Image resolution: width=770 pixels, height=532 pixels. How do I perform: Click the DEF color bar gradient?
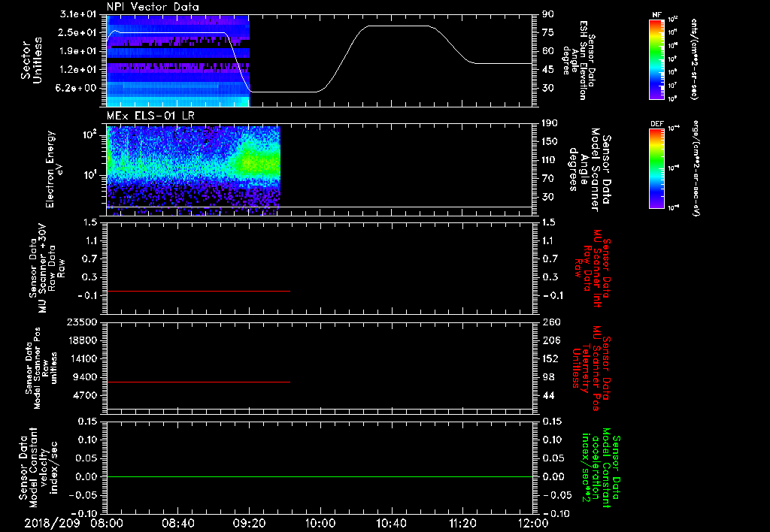pyautogui.click(x=657, y=168)
